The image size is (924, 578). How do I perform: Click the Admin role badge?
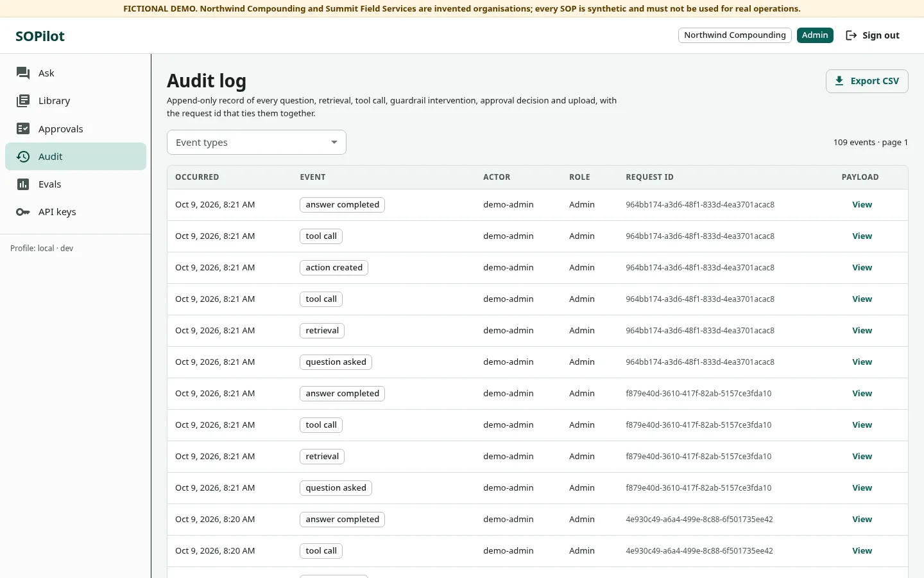point(815,35)
